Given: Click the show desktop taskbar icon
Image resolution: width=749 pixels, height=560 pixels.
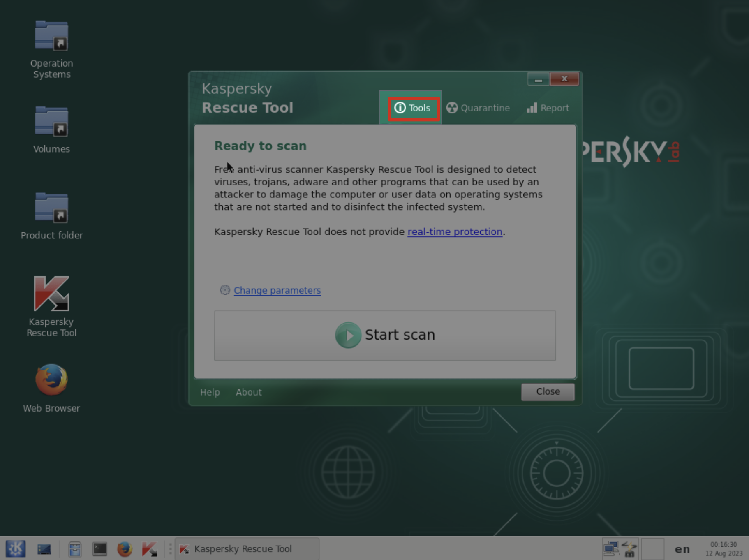Looking at the screenshot, I should coord(44,549).
